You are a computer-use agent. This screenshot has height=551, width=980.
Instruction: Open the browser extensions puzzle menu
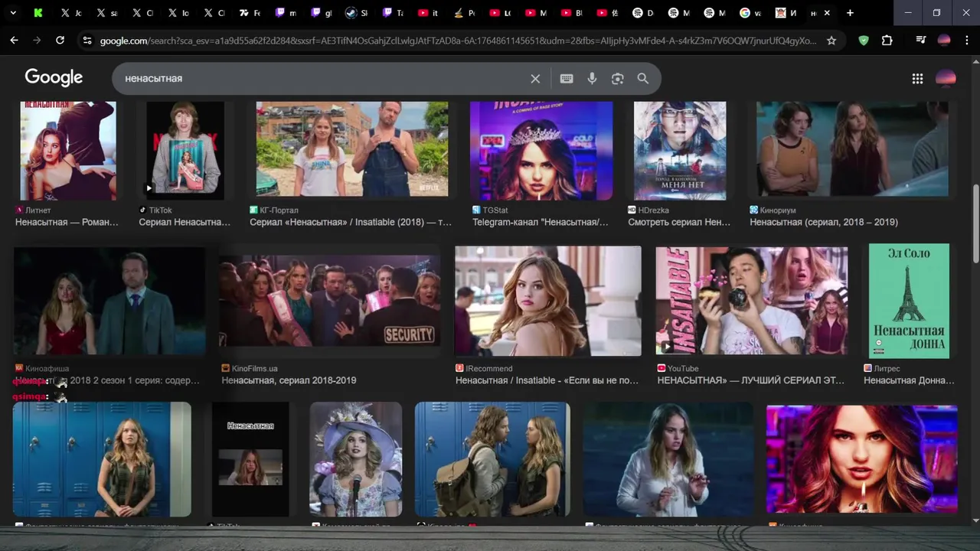coord(887,41)
